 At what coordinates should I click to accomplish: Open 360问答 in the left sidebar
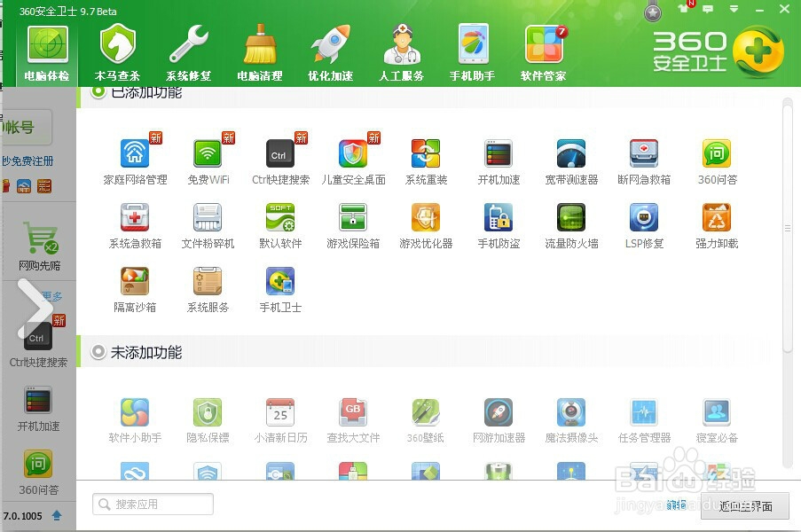tap(38, 473)
